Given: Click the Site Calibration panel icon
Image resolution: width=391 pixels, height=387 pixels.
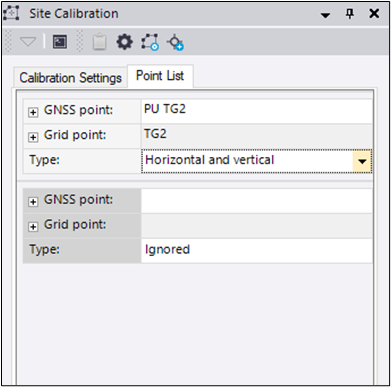Looking at the screenshot, I should click(11, 13).
